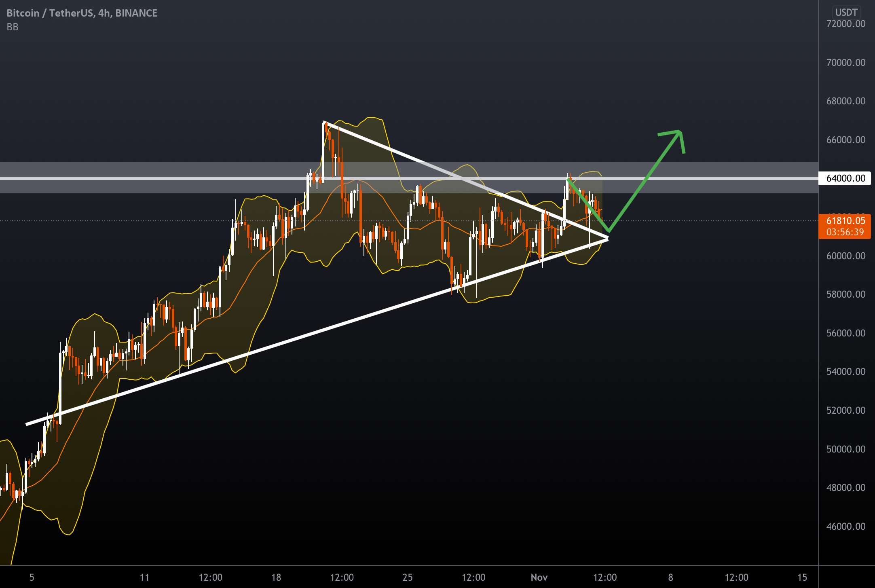Click the 54000.00 price axis label

[x=846, y=372]
